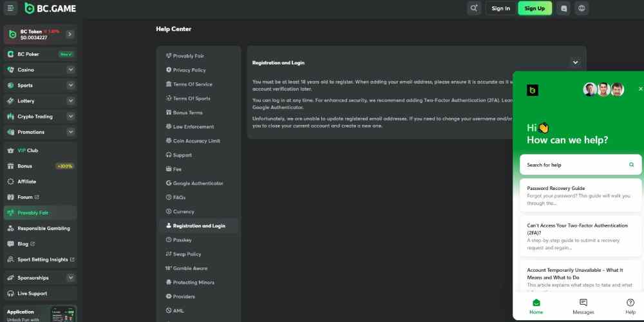Expand the Crypto Trading dropdown
This screenshot has height=322, width=644.
[70, 117]
